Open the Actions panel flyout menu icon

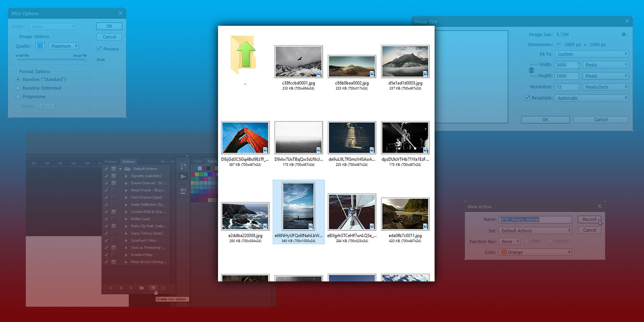pos(170,161)
